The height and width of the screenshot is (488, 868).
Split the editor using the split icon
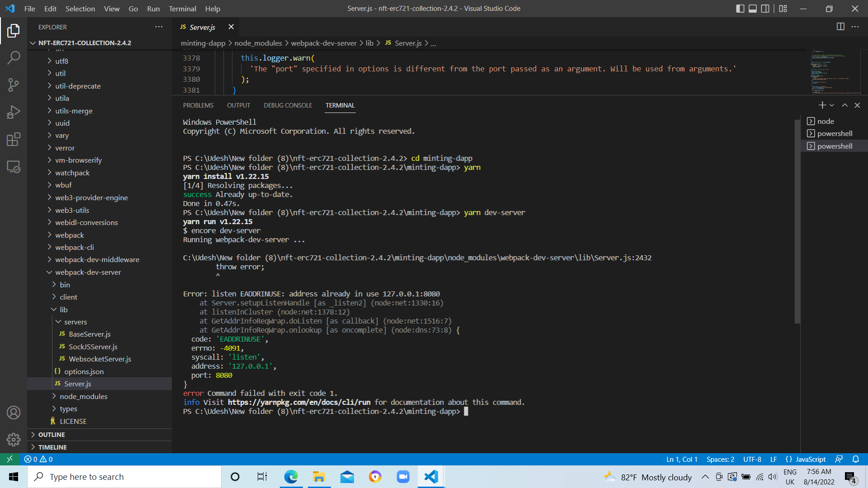841,27
